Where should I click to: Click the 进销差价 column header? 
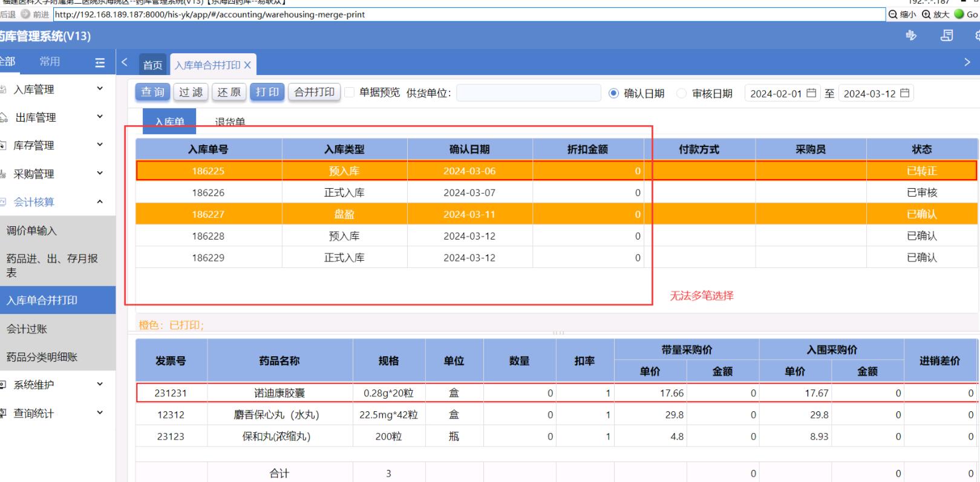[940, 361]
